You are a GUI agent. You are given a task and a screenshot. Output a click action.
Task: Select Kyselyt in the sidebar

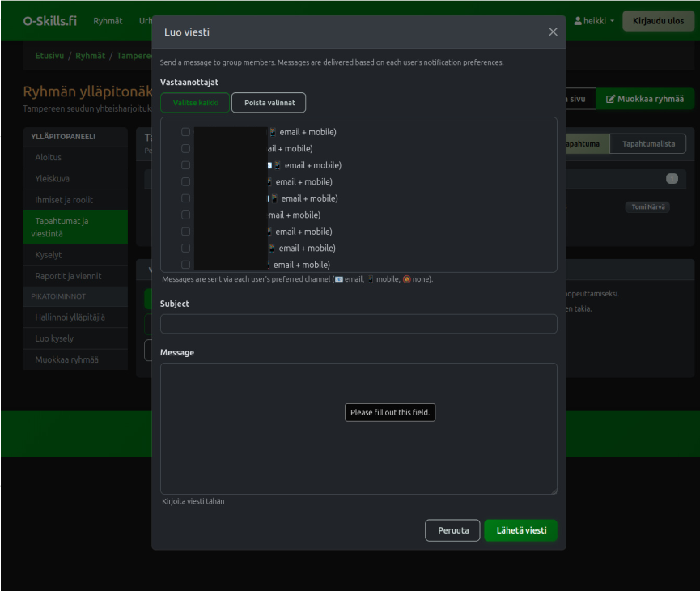[x=49, y=255]
